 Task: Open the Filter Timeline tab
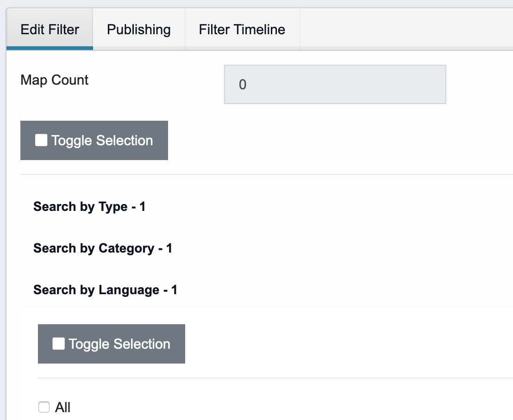point(242,30)
